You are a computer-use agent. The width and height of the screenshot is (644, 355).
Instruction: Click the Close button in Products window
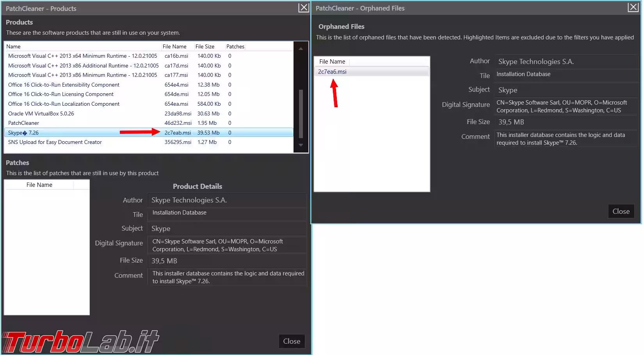[291, 341]
